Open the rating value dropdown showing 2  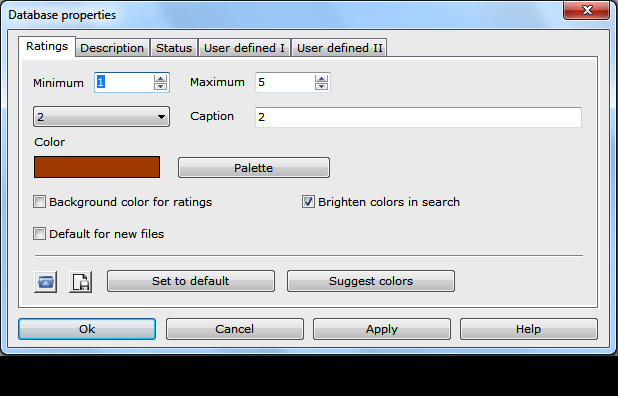[x=102, y=117]
